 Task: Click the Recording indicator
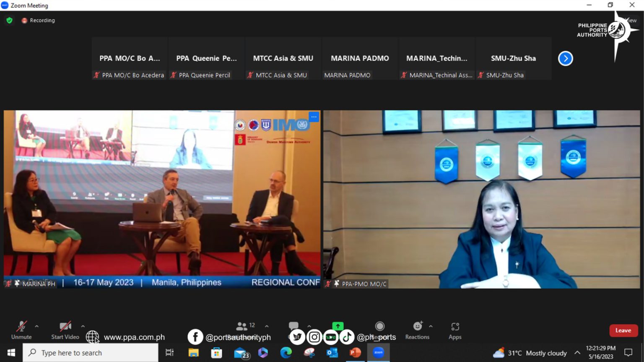tap(38, 20)
